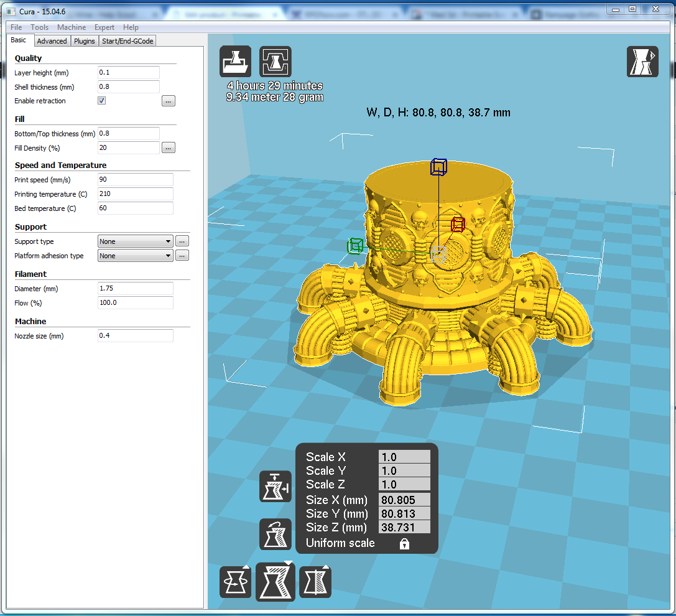Open retraction settings via the '...' button

(x=169, y=101)
